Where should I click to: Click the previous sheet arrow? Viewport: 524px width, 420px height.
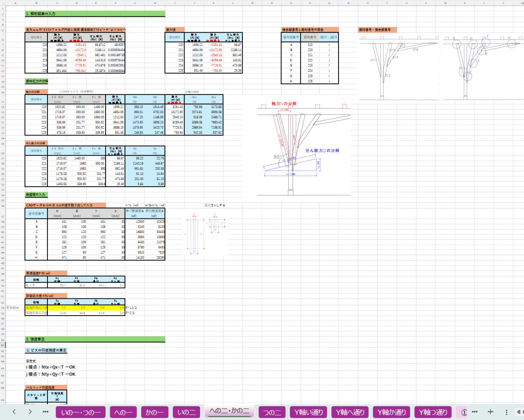(x=14, y=412)
